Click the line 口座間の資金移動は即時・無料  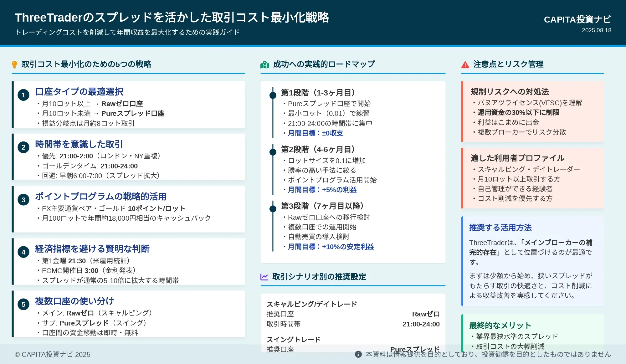click(87, 333)
